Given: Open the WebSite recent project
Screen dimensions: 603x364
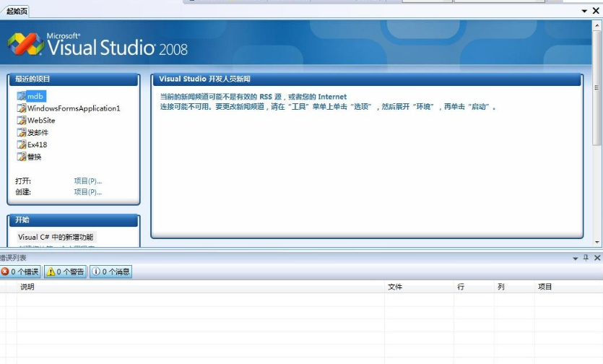Looking at the screenshot, I should pyautogui.click(x=40, y=121).
